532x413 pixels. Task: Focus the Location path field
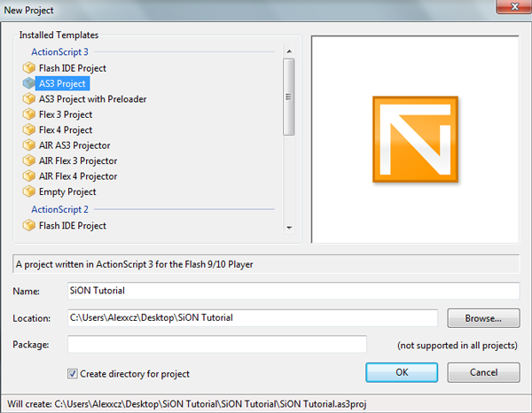pos(252,318)
